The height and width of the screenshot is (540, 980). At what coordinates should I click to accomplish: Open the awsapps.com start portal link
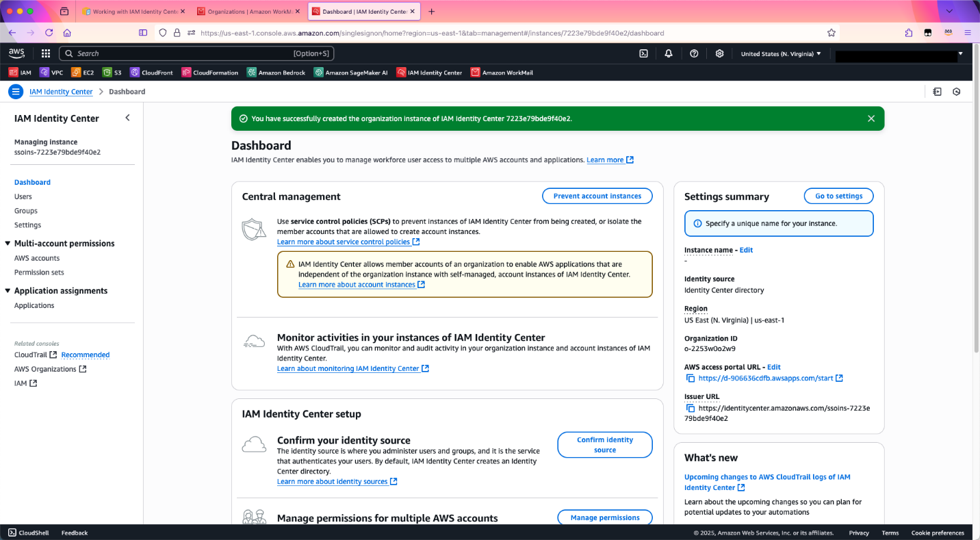(x=771, y=378)
